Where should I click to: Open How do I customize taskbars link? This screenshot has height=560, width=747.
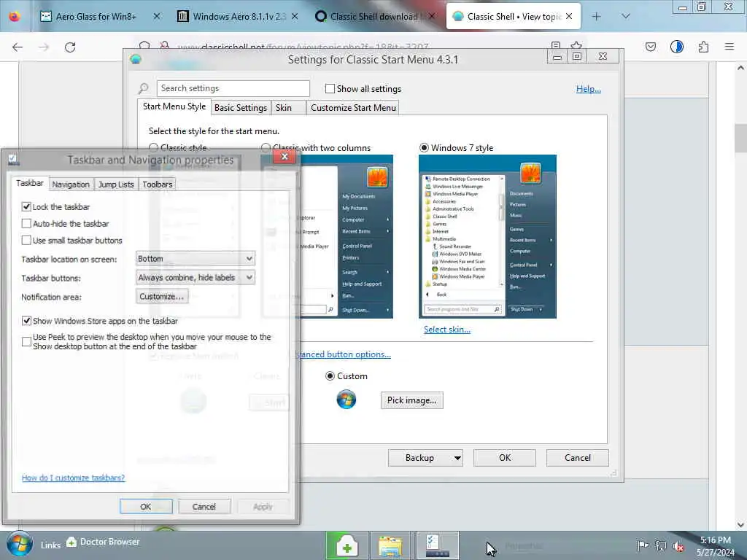tap(74, 478)
